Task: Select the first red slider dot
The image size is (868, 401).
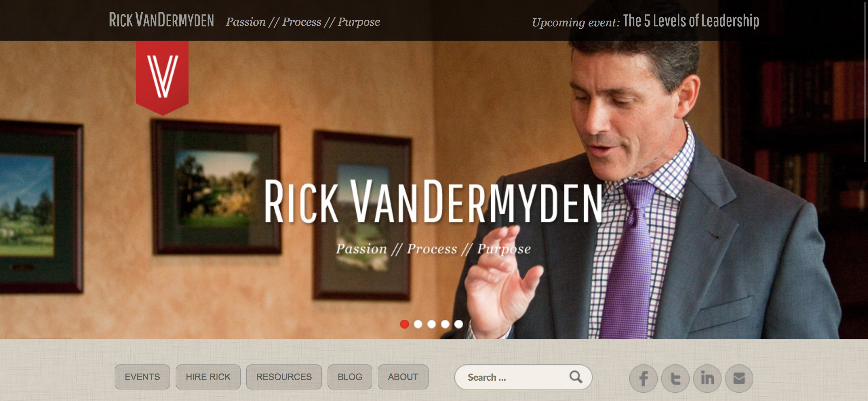Action: pyautogui.click(x=404, y=324)
